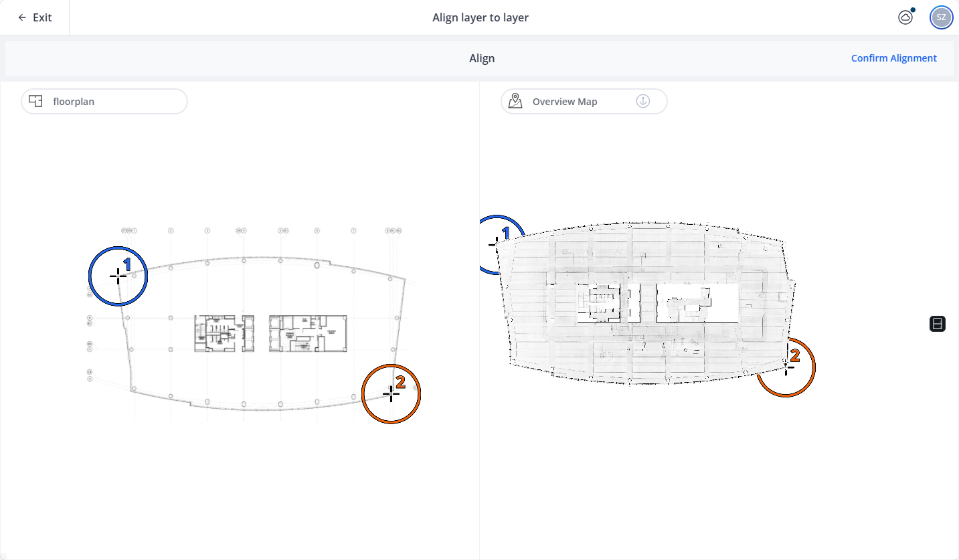Viewport: 959px width, 560px height.
Task: Click the map pin icon beside Overview Map
Action: pyautogui.click(x=515, y=102)
